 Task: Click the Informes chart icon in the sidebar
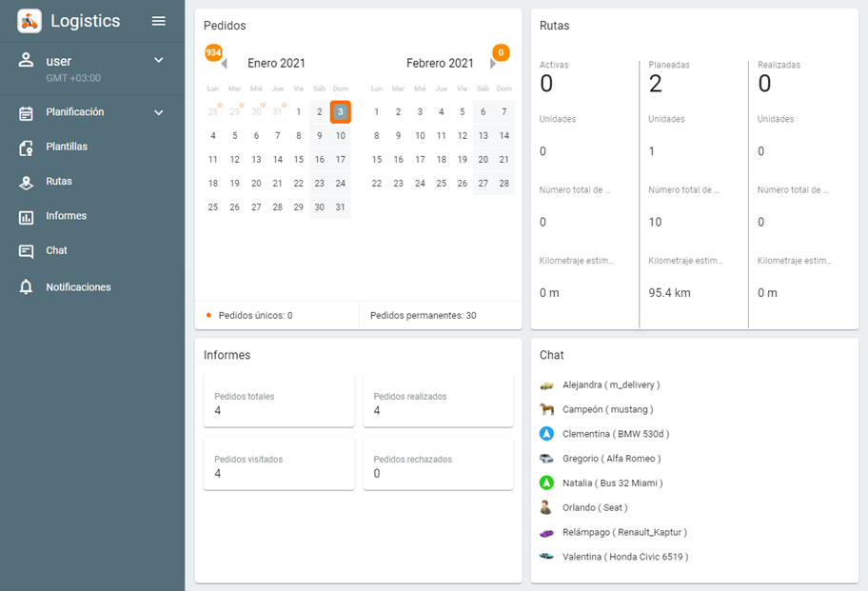(x=27, y=217)
